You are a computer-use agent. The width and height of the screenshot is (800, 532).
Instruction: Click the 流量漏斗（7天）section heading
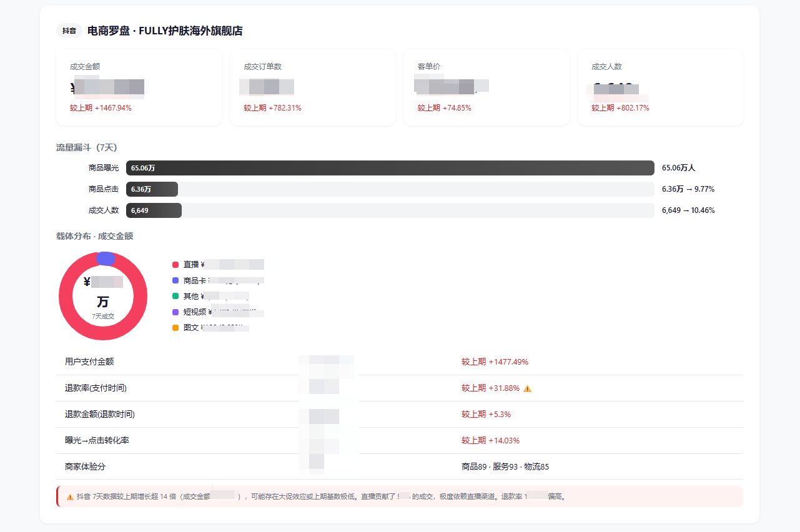[87, 148]
